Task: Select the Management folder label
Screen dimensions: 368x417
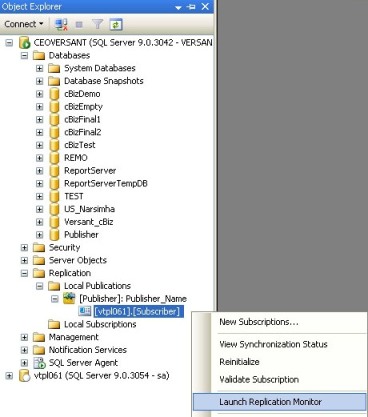Action: click(x=74, y=337)
